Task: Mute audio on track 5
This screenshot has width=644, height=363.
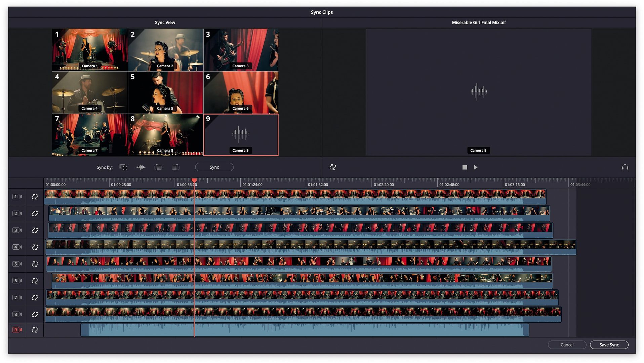Action: click(x=21, y=264)
